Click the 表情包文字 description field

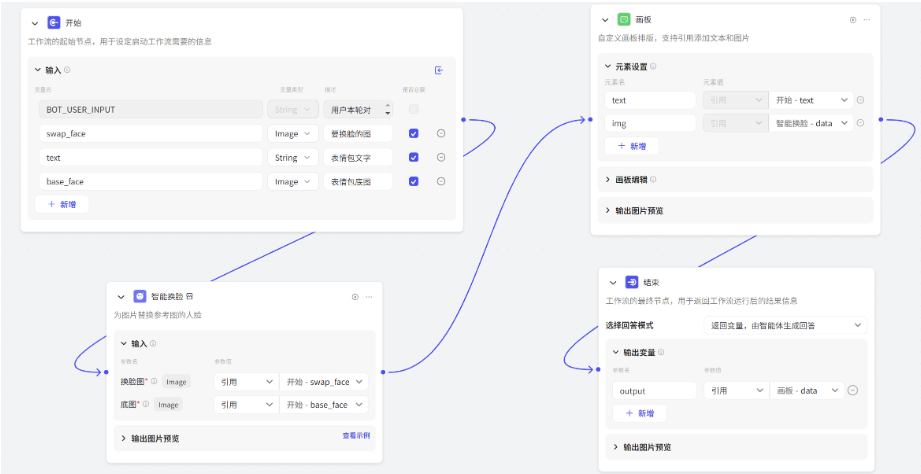(358, 157)
